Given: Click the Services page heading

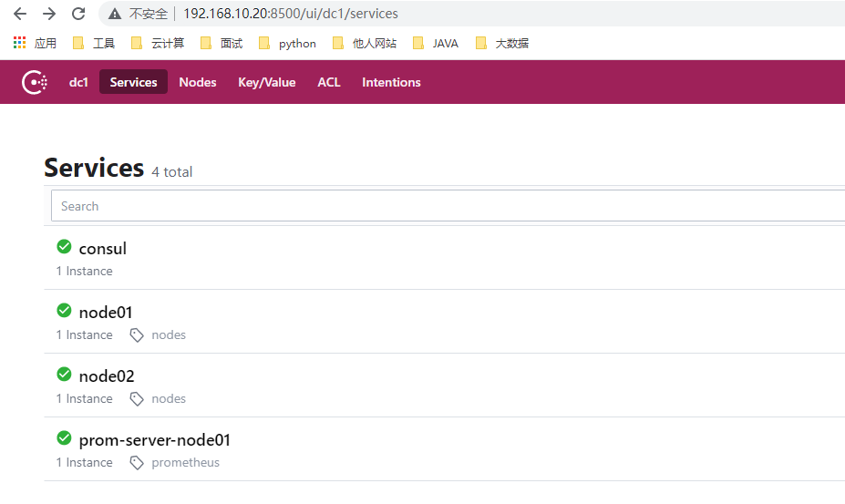Looking at the screenshot, I should (94, 168).
